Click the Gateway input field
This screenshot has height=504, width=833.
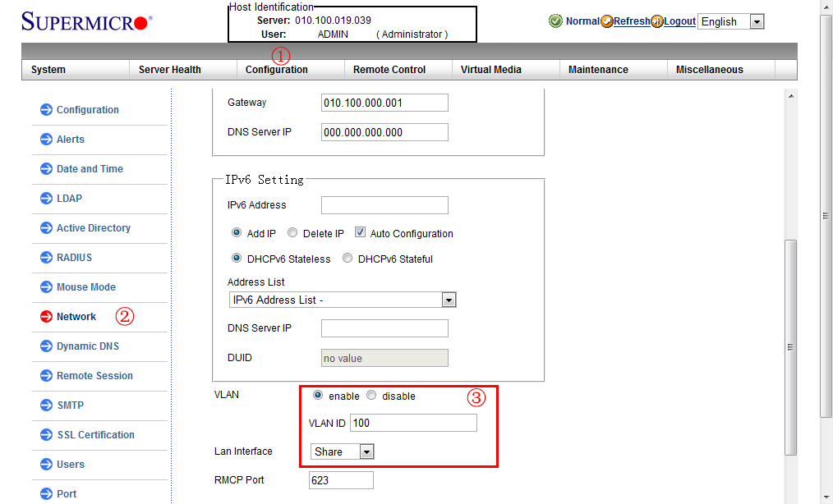pos(384,103)
